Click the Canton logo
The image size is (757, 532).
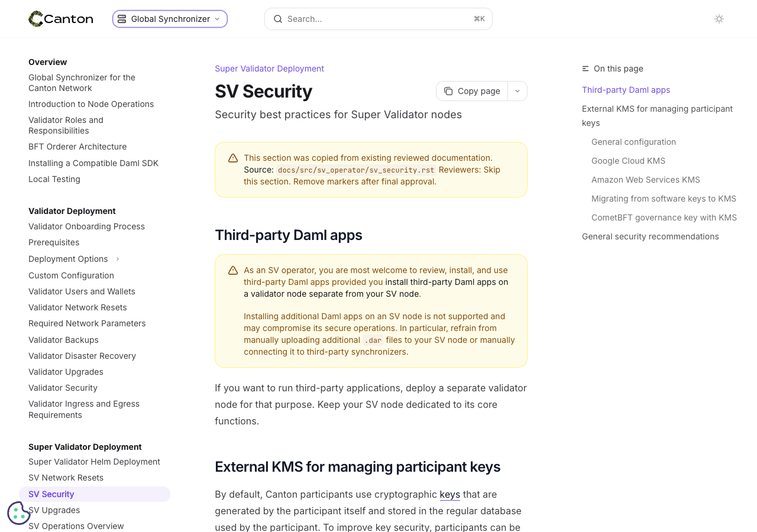click(61, 19)
